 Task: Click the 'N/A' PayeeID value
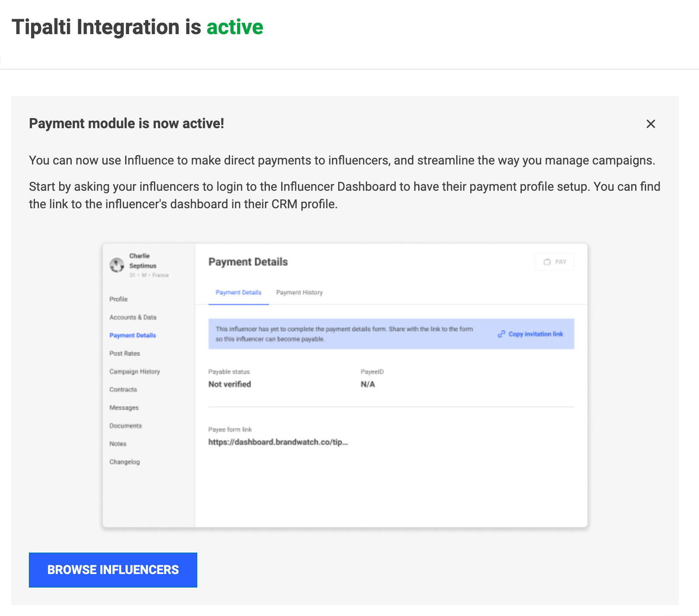(368, 384)
